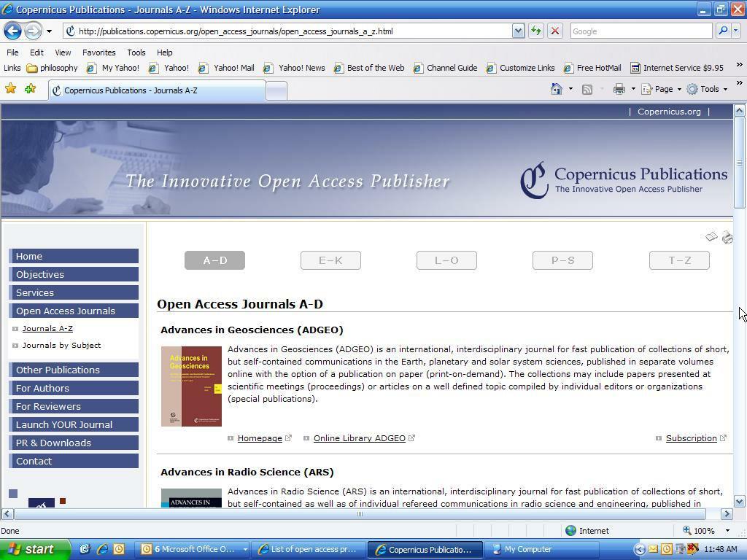The image size is (747, 560).
Task: Expand the Home button dropdown arrow
Action: (x=570, y=89)
